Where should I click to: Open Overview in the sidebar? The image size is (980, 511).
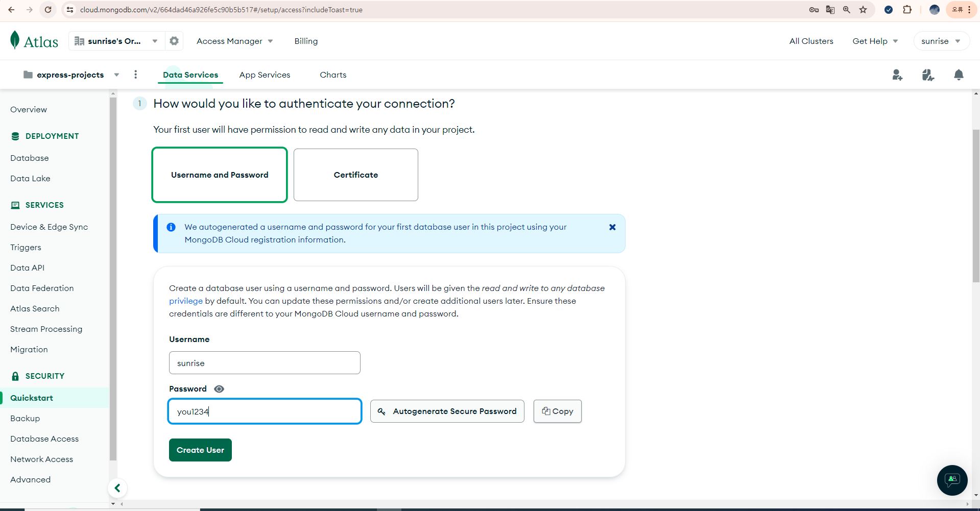(x=29, y=109)
